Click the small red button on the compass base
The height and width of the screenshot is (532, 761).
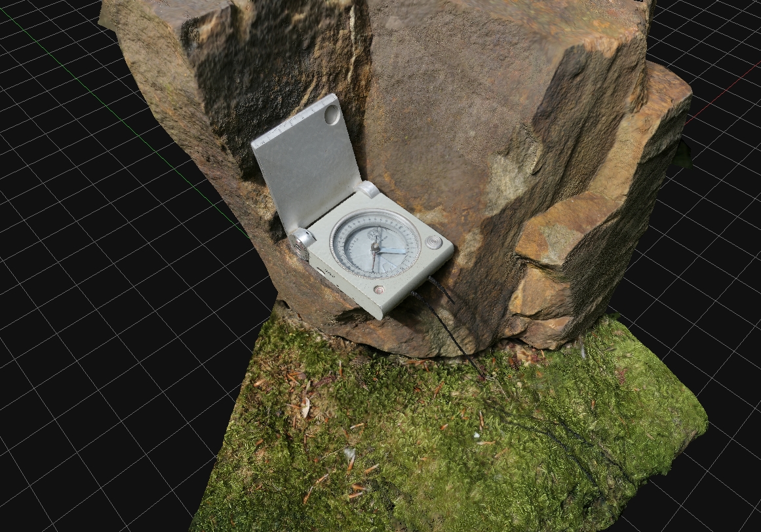pyautogui.click(x=379, y=289)
